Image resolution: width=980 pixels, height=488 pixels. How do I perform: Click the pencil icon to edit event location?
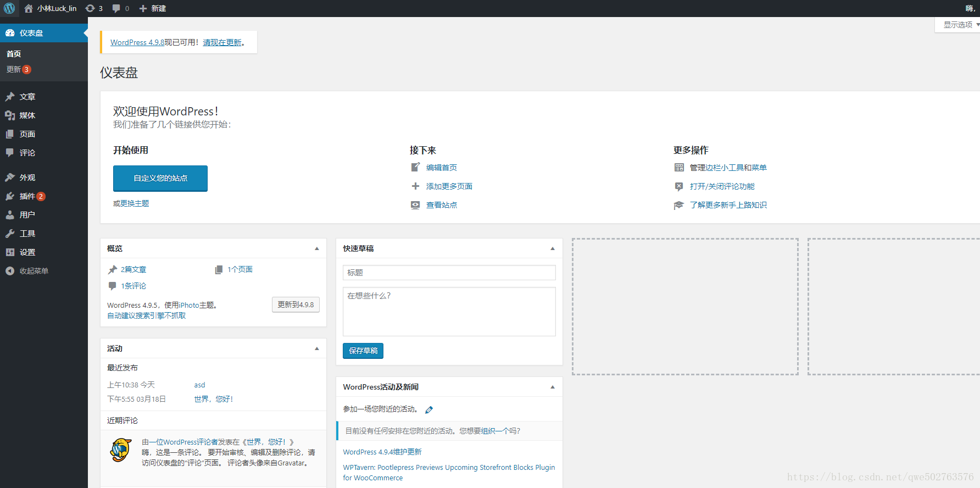click(429, 409)
